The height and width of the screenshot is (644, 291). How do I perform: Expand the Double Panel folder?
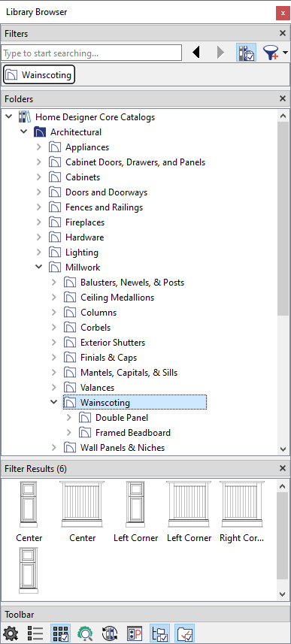pos(68,418)
